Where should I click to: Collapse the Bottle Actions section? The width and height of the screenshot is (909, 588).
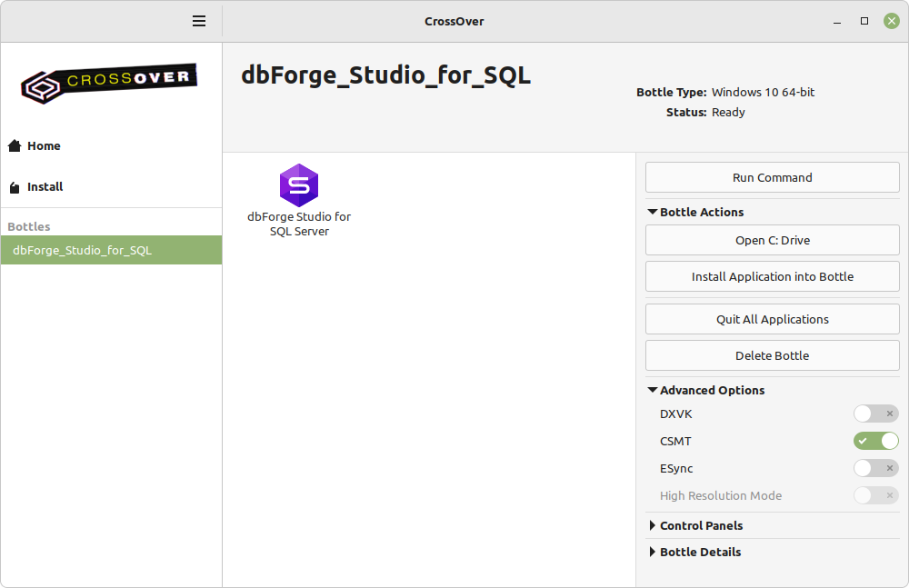coord(653,213)
